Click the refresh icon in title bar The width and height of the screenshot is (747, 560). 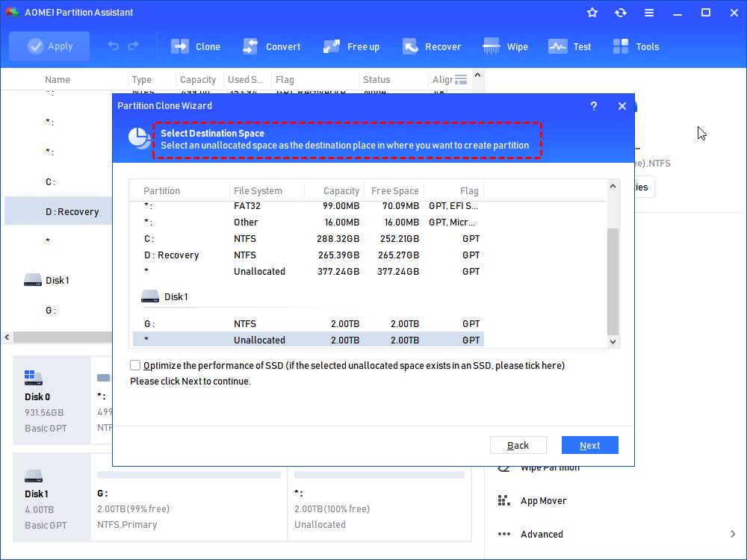click(x=620, y=13)
